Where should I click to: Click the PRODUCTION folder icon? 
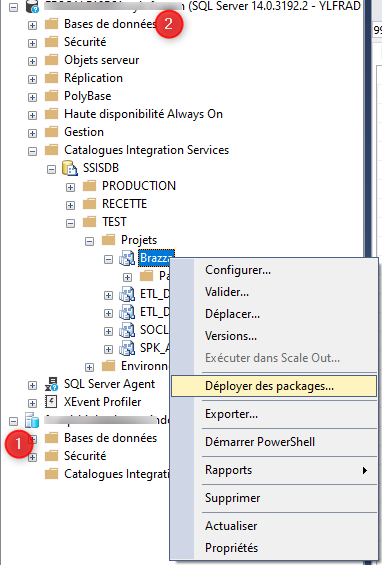pos(89,186)
